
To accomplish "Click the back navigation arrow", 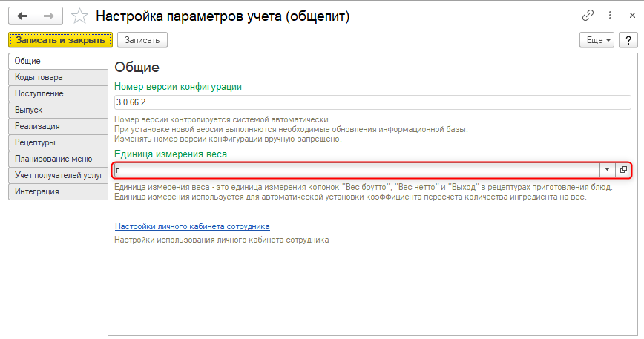I will click(x=23, y=16).
